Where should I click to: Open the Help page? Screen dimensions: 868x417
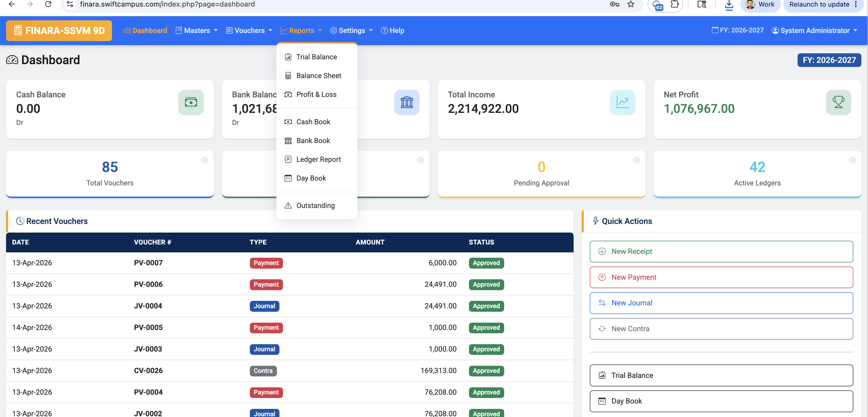click(392, 30)
